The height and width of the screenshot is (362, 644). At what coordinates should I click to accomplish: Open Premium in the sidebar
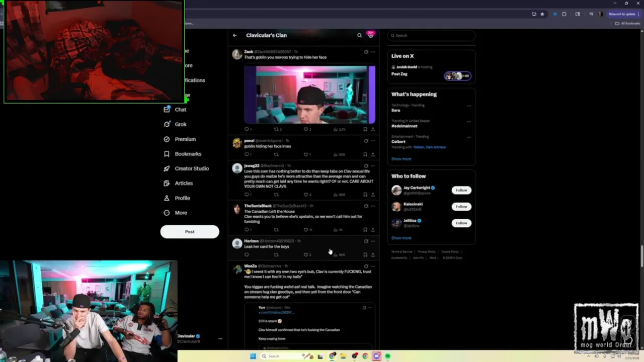[x=180, y=139]
